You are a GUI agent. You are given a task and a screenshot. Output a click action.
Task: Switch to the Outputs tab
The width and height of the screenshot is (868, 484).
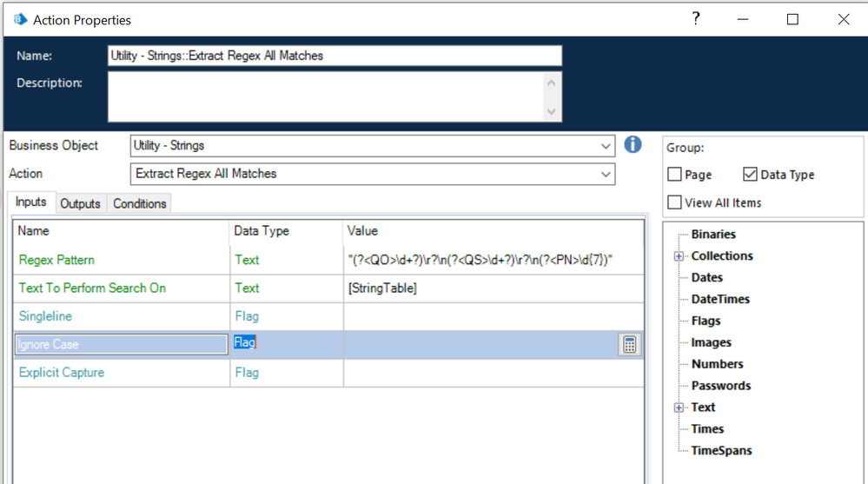click(x=80, y=204)
